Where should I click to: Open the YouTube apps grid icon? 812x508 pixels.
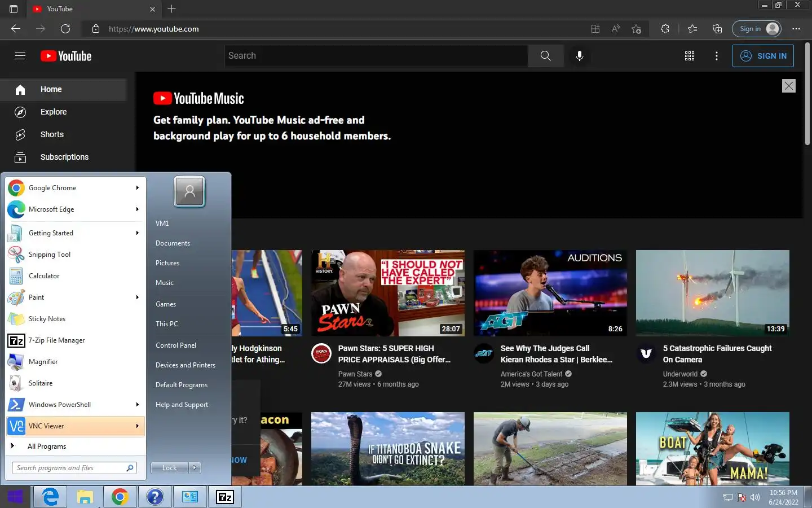coord(689,56)
